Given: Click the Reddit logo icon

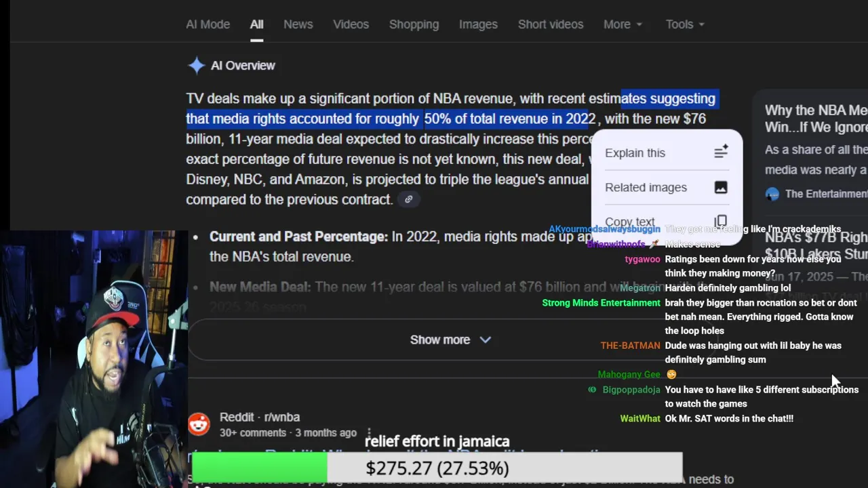Looking at the screenshot, I should pyautogui.click(x=199, y=424).
